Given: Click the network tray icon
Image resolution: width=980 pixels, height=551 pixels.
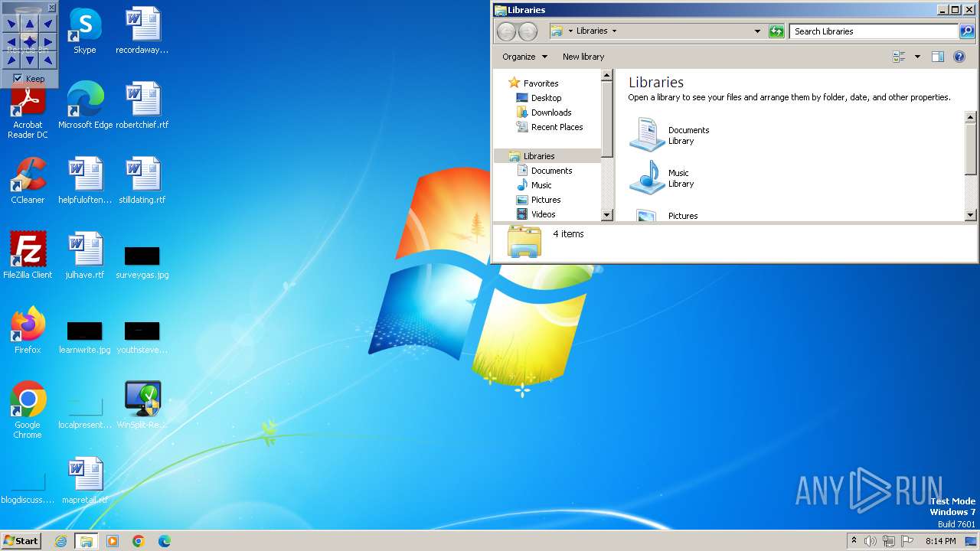Looking at the screenshot, I should click(889, 541).
